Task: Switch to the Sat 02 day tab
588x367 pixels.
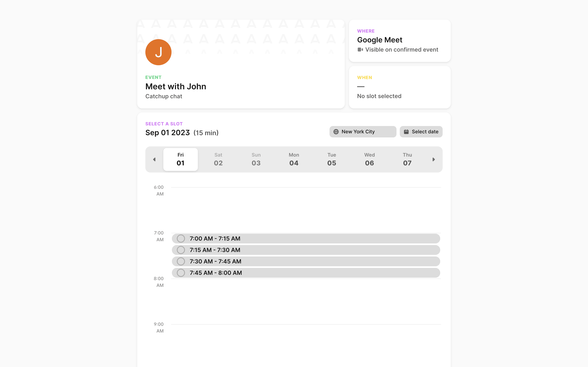Action: pos(218,159)
